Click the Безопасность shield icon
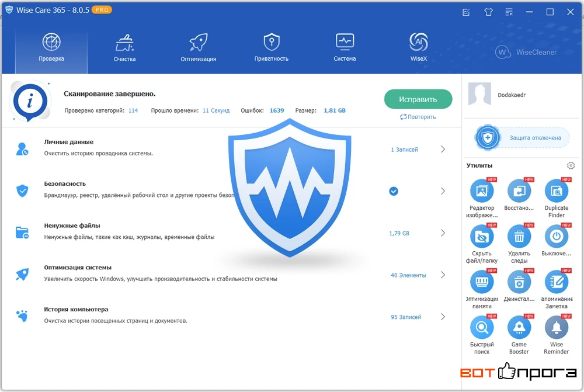This screenshot has height=392, width=584. pyautogui.click(x=22, y=191)
